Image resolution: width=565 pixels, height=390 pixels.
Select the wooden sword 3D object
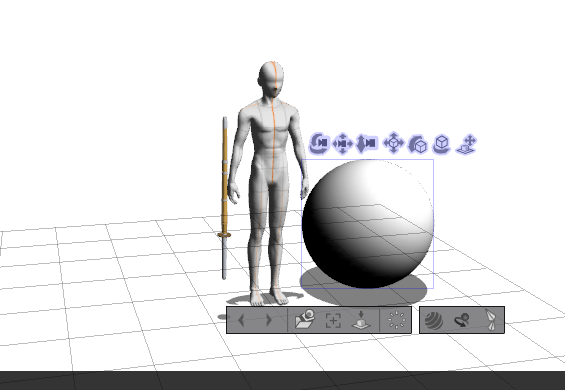click(224, 198)
